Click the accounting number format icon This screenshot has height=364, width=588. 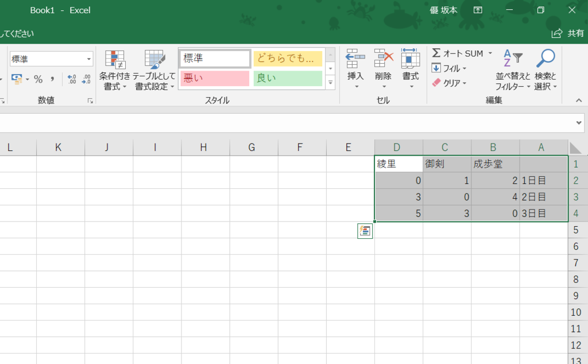pos(16,79)
